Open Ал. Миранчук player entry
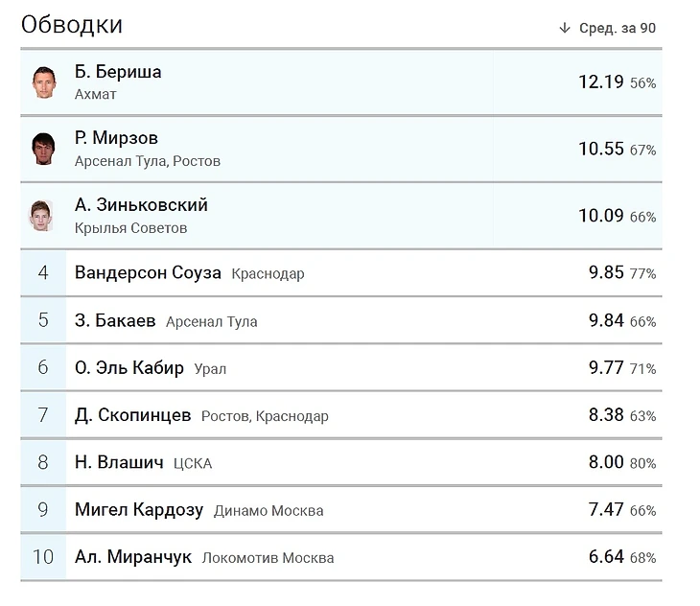700x606 pixels. pos(133,557)
